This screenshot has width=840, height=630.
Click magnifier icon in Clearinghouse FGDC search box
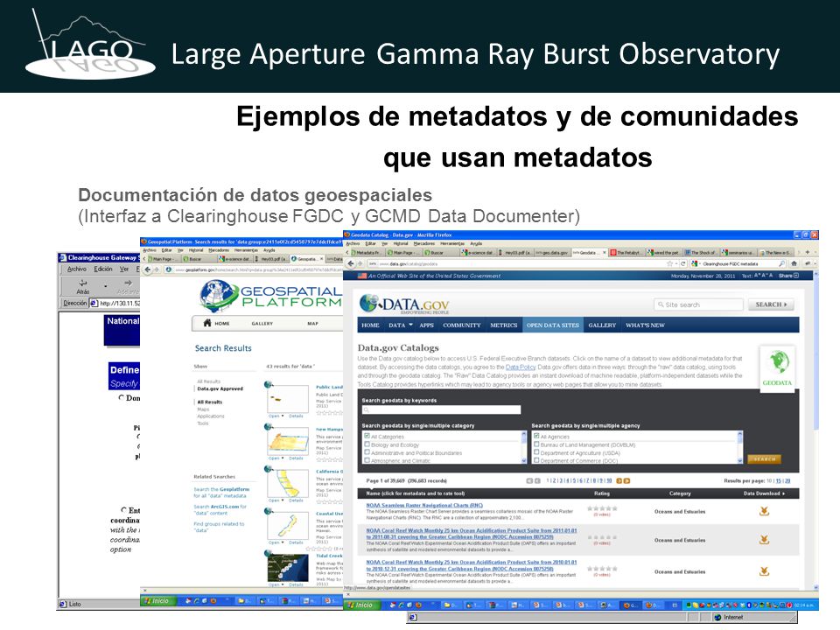point(781,263)
